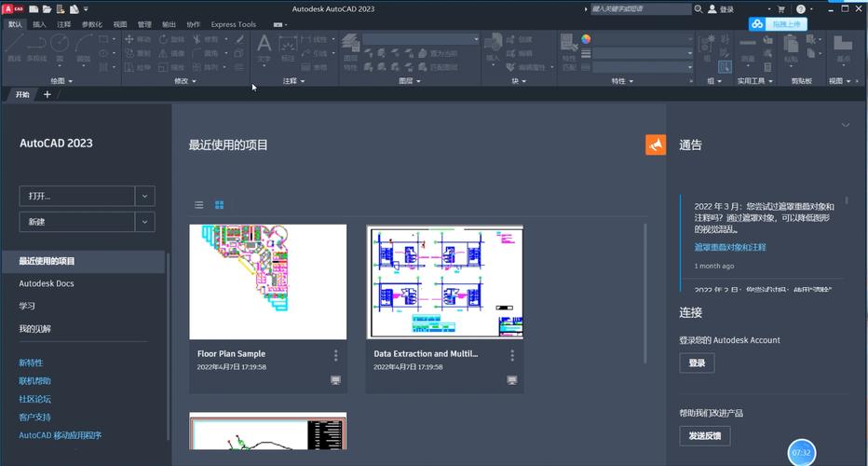Click the open file icon in quick access toolbar
The image size is (868, 466).
[47, 8]
